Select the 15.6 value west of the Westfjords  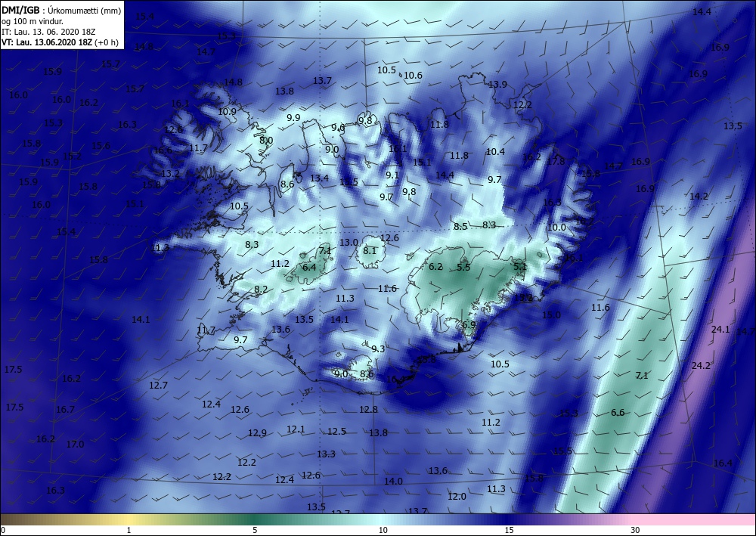tap(101, 146)
